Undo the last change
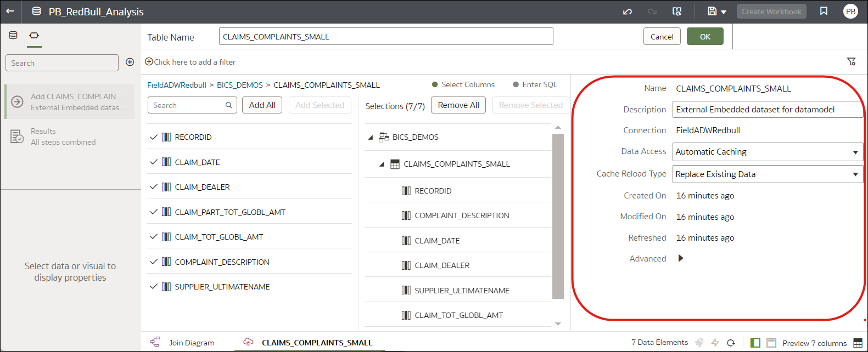Image resolution: width=868 pixels, height=352 pixels. point(628,12)
